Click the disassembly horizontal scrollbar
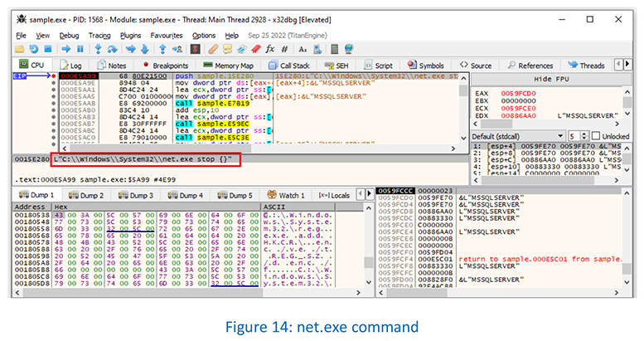 260,149
